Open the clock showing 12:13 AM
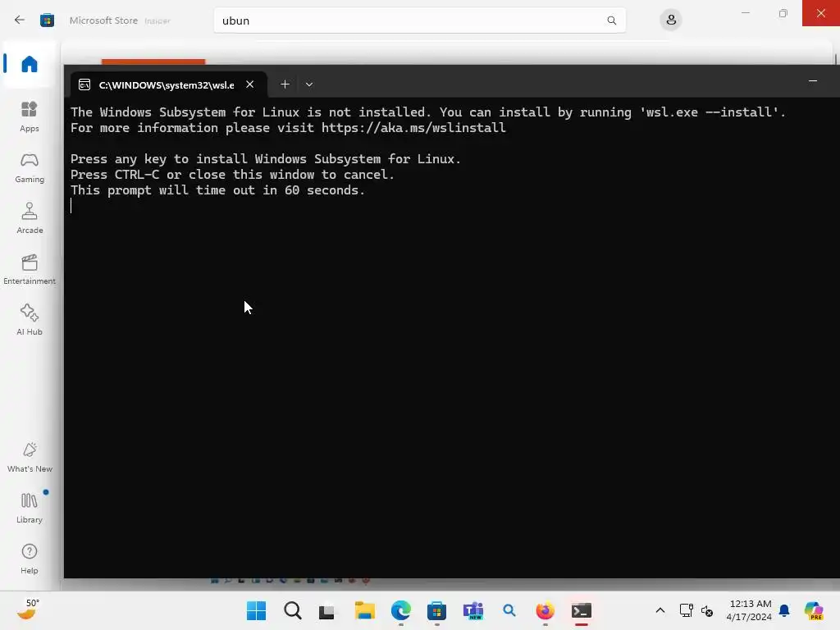Screen dimensions: 840x630 click(749, 610)
